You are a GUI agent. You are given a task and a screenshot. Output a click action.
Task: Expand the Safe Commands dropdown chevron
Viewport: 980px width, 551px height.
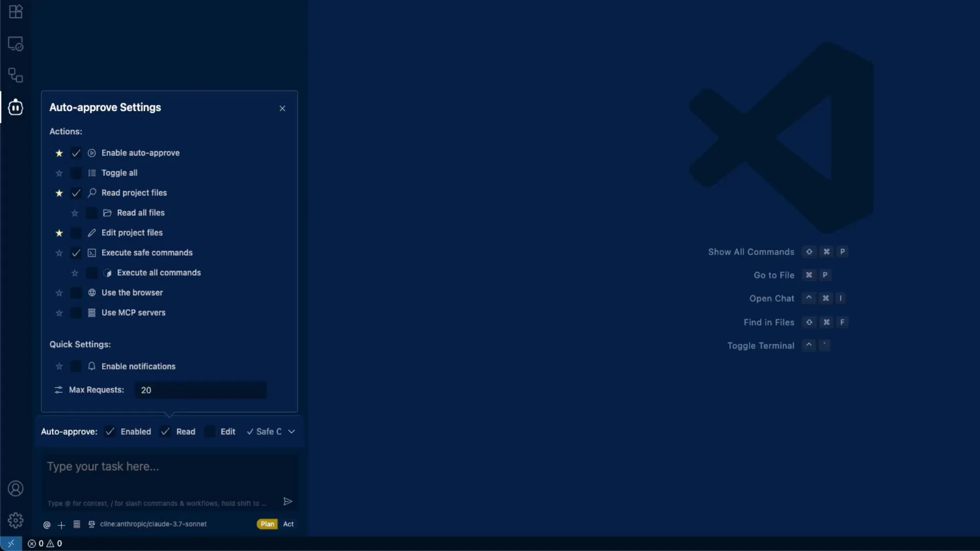(291, 431)
